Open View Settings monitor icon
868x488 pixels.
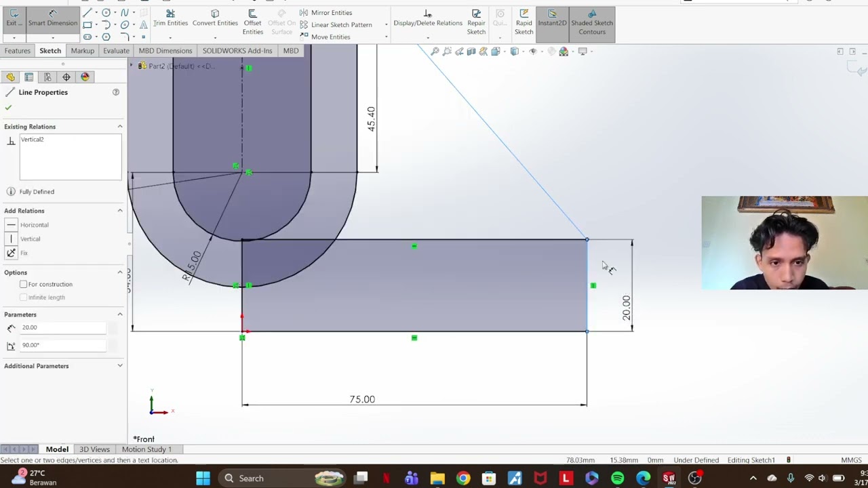[583, 52]
